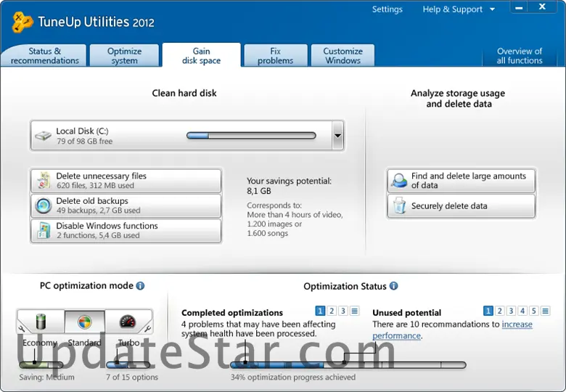Viewport: 566px width, 392px height.
Task: Go to page 4 of Unused potential
Action: click(x=522, y=311)
